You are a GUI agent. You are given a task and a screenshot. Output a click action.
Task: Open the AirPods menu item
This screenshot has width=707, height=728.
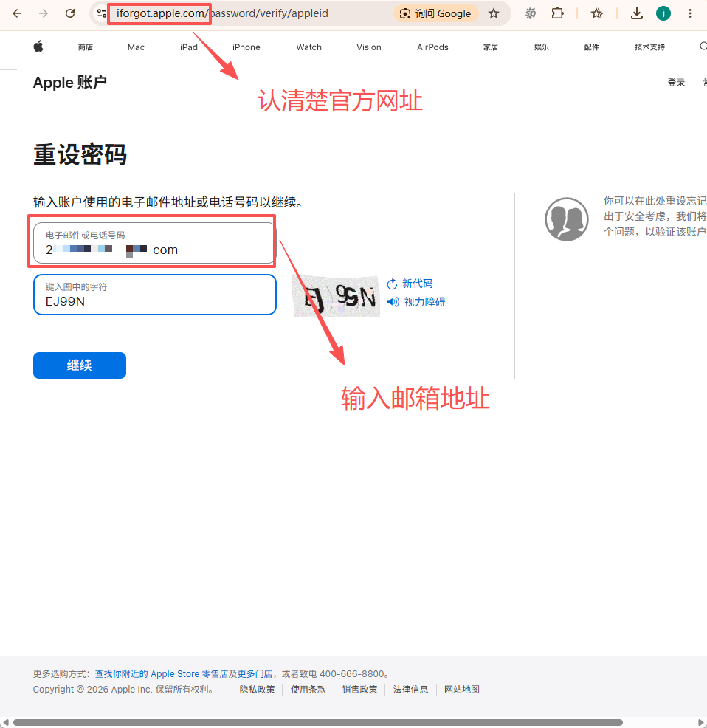pos(432,47)
